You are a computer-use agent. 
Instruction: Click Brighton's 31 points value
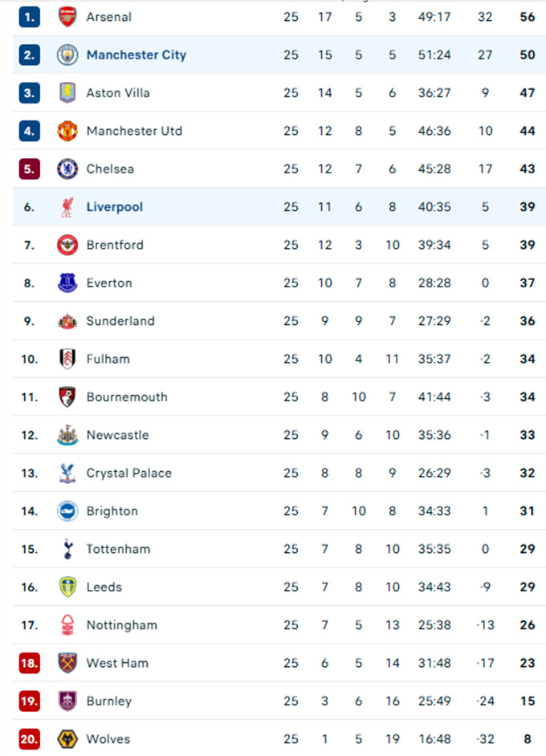click(527, 511)
